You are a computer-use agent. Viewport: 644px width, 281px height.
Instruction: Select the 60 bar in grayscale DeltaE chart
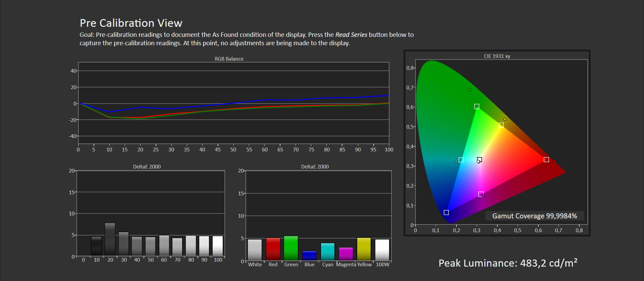coord(164,245)
